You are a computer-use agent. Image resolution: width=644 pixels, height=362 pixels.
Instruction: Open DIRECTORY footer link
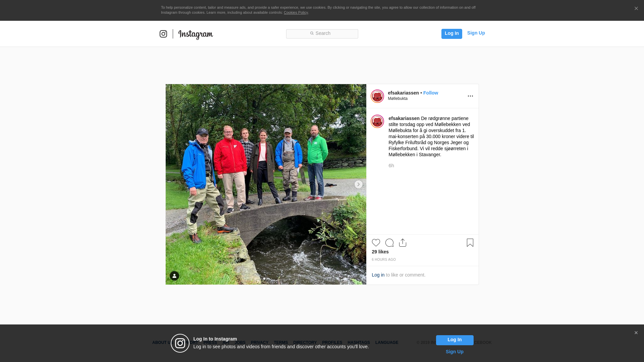(x=305, y=343)
